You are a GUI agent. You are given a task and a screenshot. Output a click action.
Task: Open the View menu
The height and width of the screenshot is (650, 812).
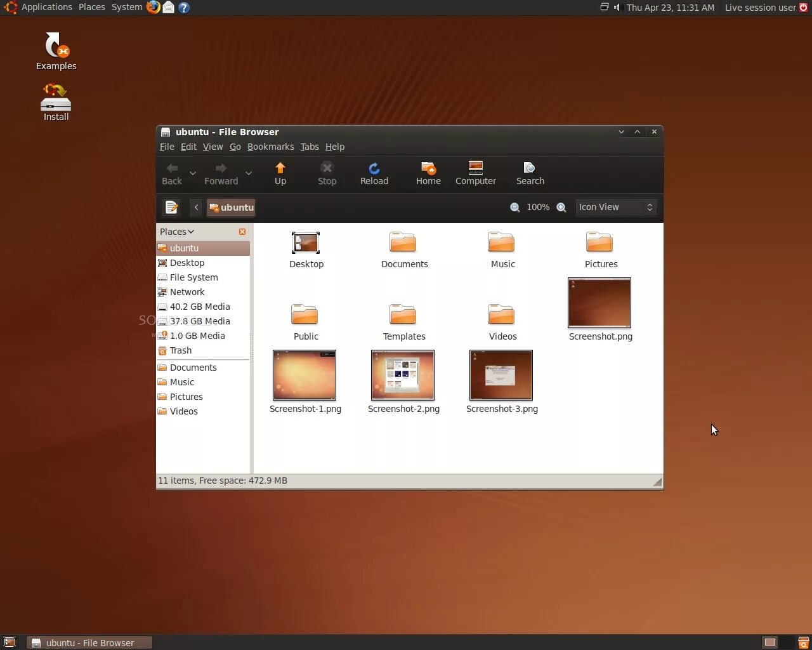coord(213,147)
